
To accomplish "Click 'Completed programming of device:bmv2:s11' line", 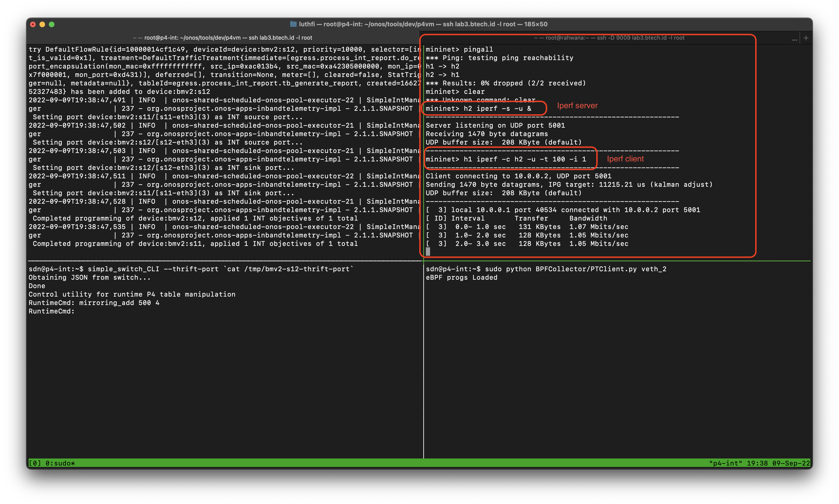I will [x=195, y=244].
